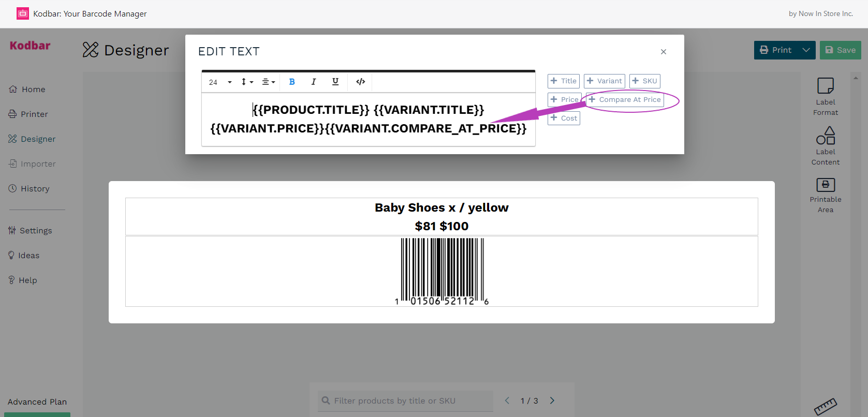
Task: Close the Edit Text dialog
Action: 664,52
